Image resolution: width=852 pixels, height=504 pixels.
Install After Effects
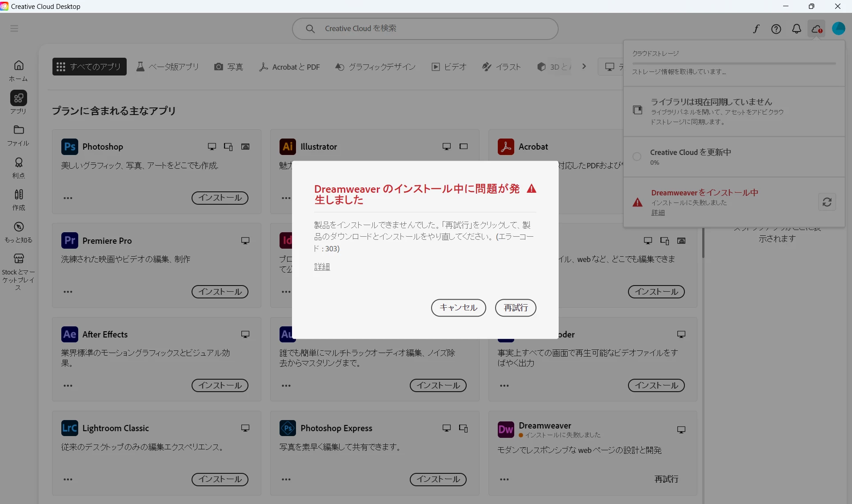220,385
